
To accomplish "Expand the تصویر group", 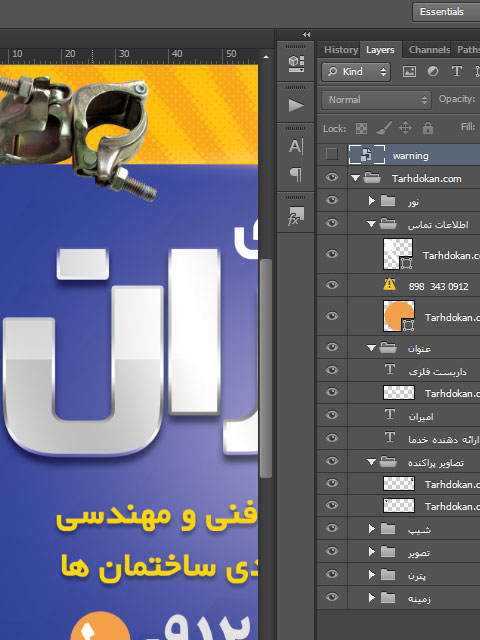I will point(371,551).
